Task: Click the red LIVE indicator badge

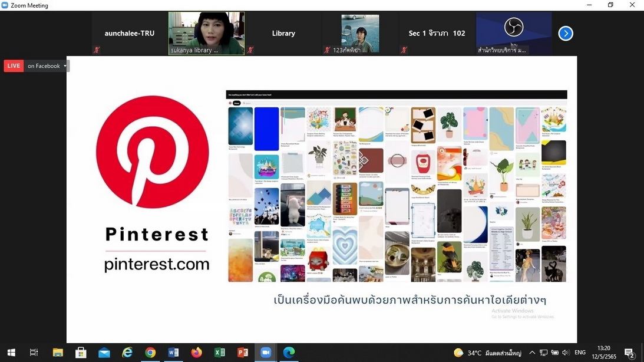Action: (14, 66)
